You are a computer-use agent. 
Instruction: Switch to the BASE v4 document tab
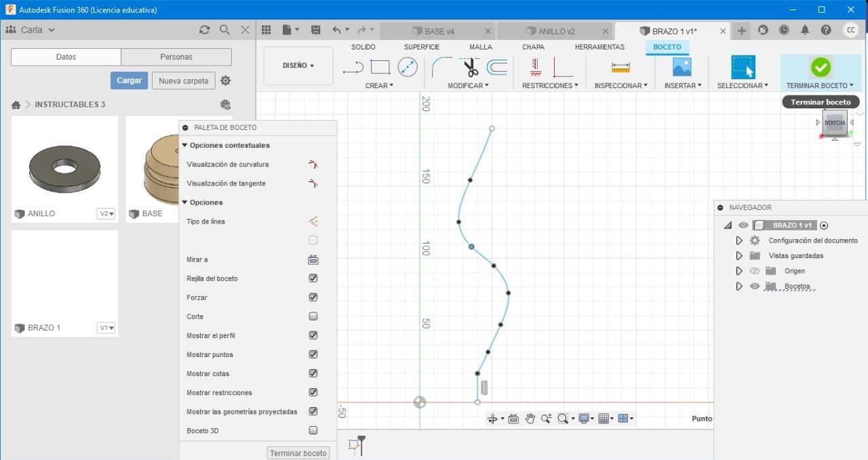click(438, 31)
